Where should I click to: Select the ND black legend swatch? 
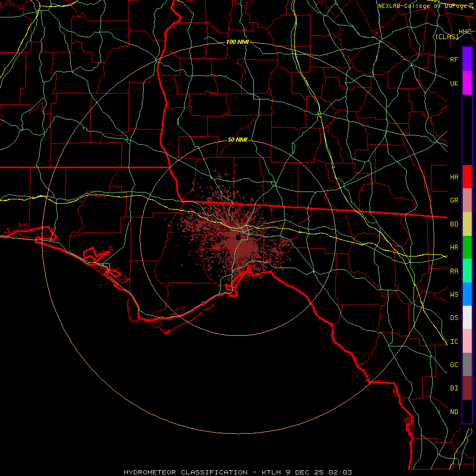pos(467,411)
